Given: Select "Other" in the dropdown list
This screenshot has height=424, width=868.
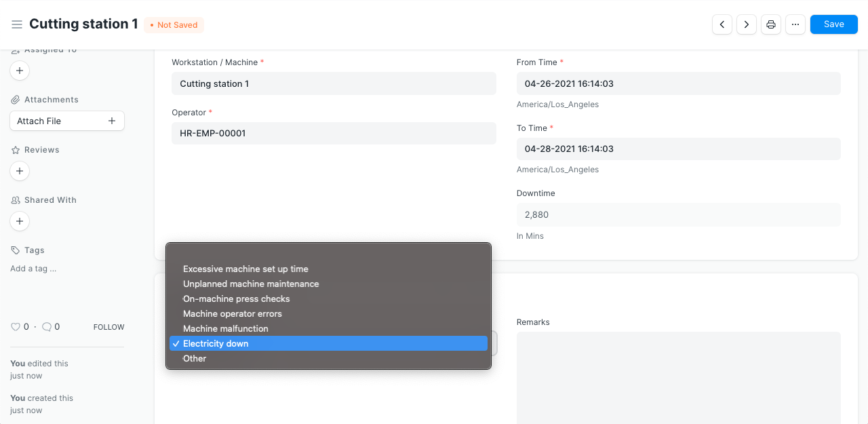Looking at the screenshot, I should tap(195, 359).
